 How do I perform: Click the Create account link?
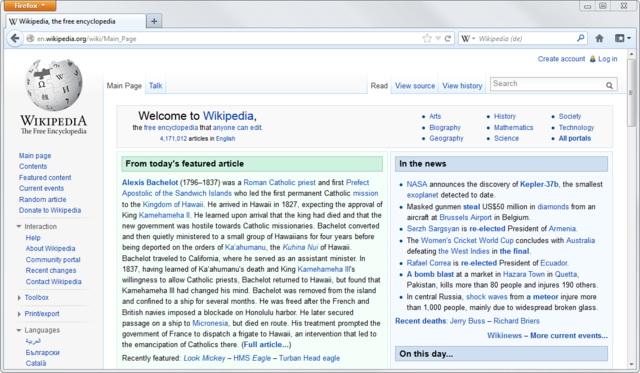pos(561,59)
